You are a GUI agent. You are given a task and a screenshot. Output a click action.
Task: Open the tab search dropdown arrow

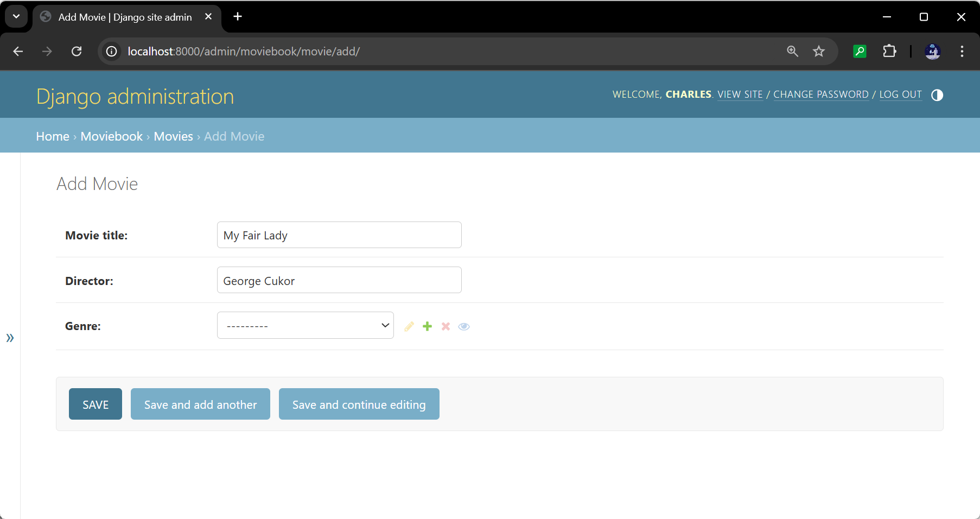[x=16, y=16]
